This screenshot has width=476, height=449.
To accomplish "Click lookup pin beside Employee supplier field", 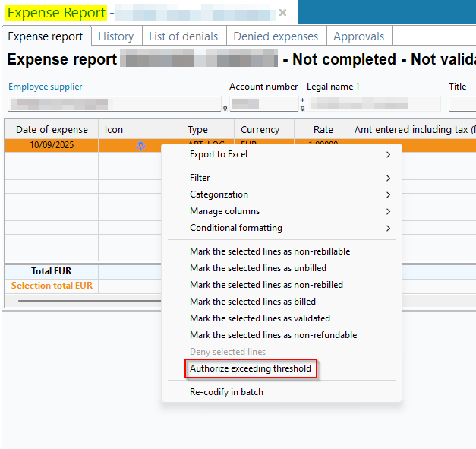I will (x=225, y=108).
